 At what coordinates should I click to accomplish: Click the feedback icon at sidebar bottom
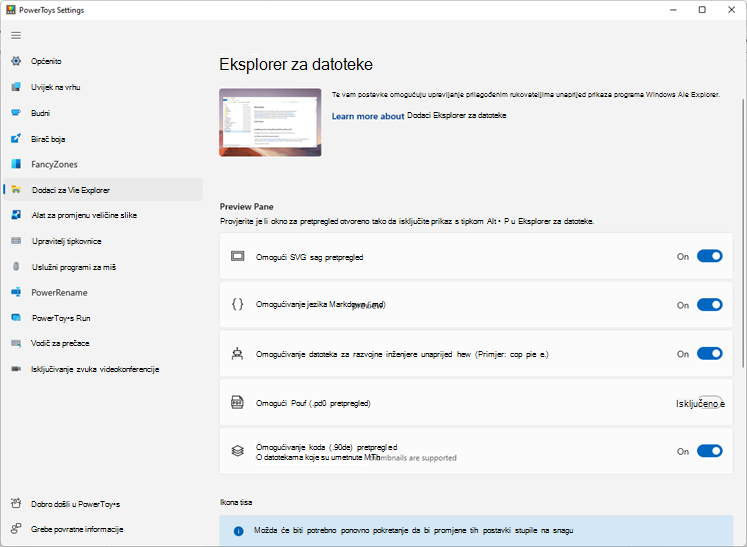point(16,528)
